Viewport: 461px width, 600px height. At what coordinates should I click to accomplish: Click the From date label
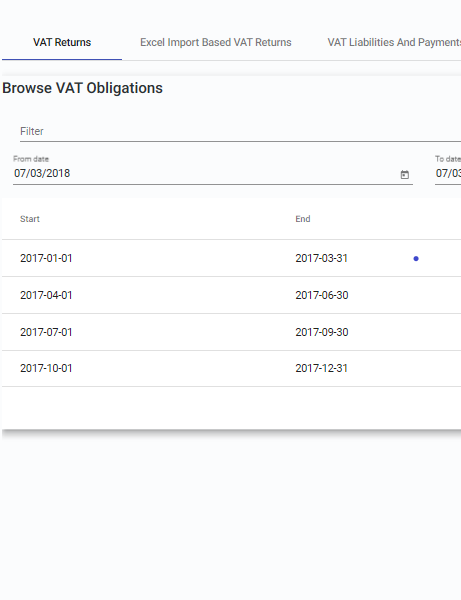(31, 159)
